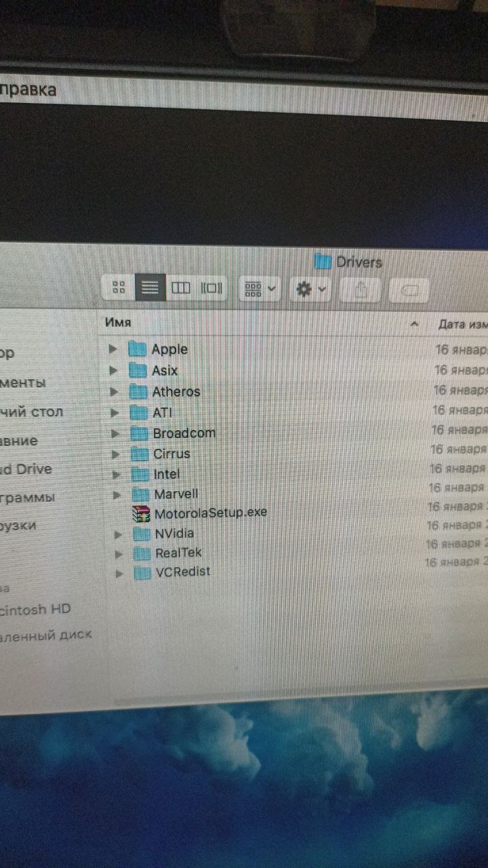
Task: Select the Atheros folder name
Action: click(x=176, y=391)
